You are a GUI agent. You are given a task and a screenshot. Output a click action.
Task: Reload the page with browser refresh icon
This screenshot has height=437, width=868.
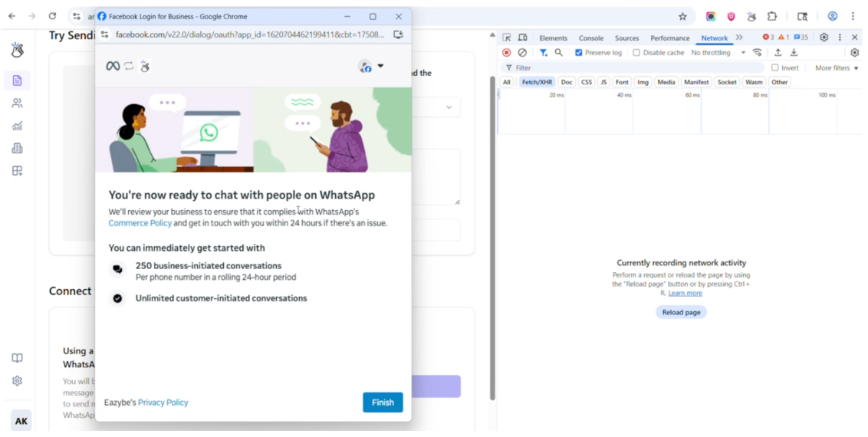point(52,17)
